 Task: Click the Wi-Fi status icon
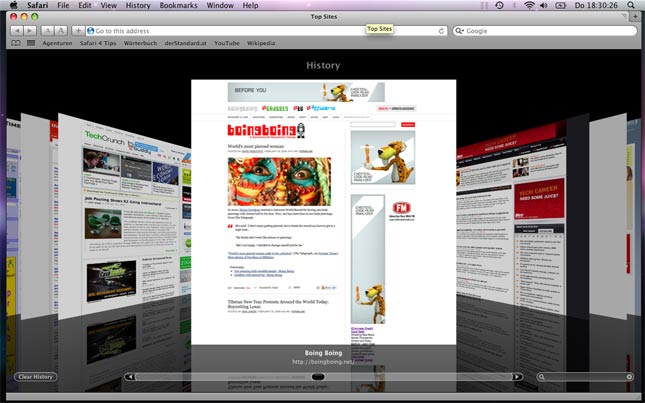(529, 5)
